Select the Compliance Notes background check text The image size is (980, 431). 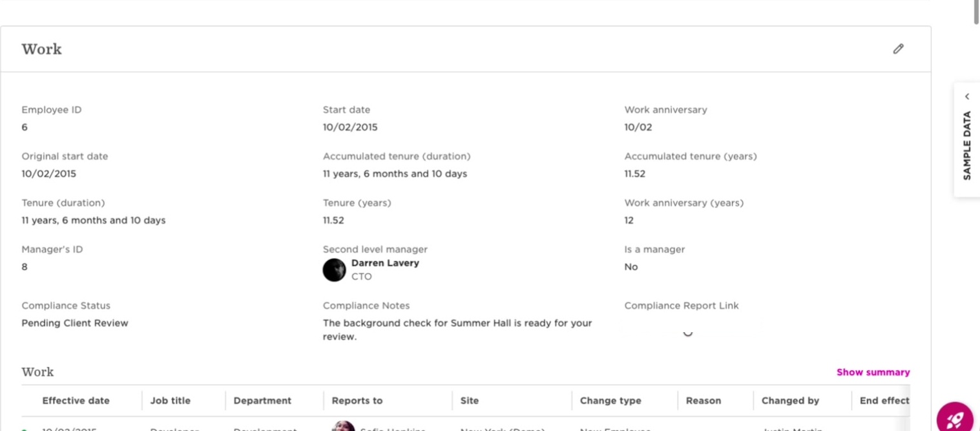click(x=457, y=330)
